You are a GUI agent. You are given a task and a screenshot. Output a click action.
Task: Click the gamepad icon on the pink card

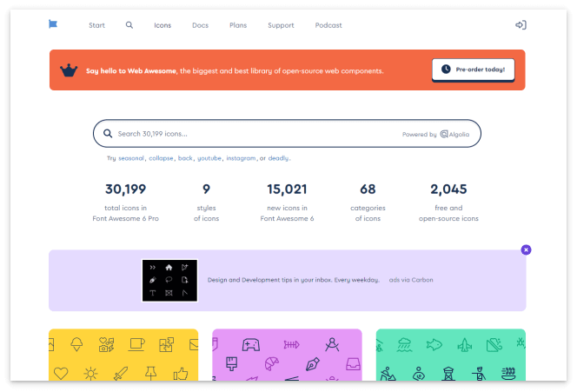251,345
